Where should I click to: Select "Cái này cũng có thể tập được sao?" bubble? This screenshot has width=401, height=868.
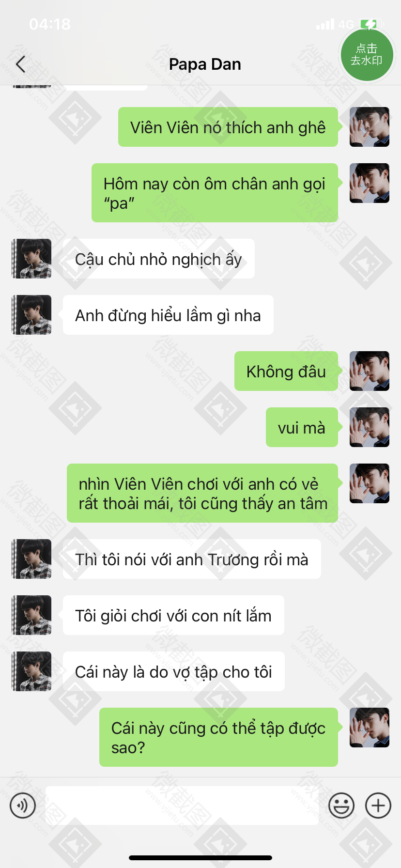point(218,737)
